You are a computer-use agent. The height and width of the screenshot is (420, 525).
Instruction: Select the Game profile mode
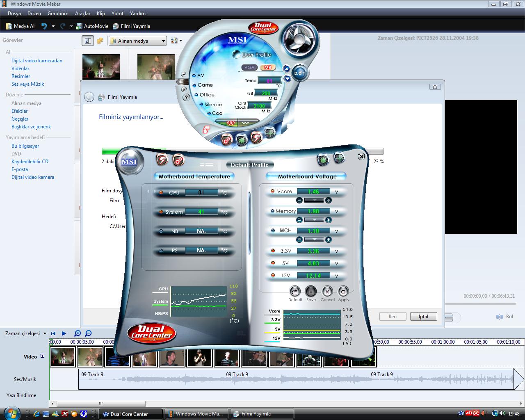pos(203,85)
